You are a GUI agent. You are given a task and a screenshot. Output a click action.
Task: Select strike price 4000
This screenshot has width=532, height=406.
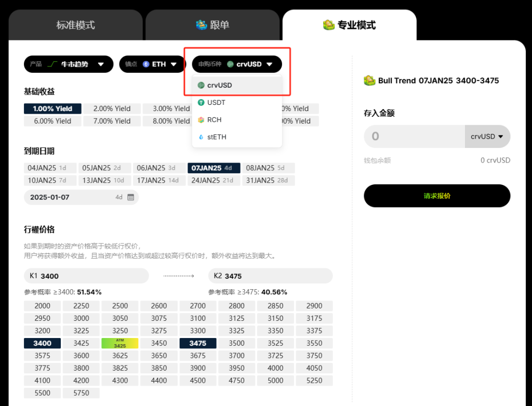tap(275, 368)
